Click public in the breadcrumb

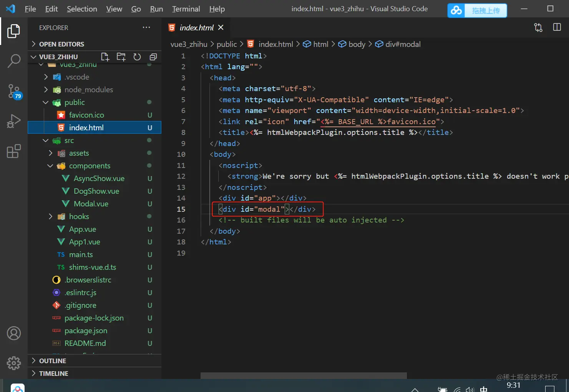click(227, 44)
